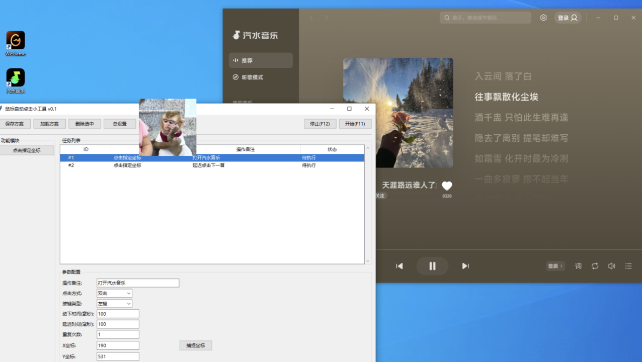
Task: Open WeGame desktop shortcut
Action: coord(16,41)
